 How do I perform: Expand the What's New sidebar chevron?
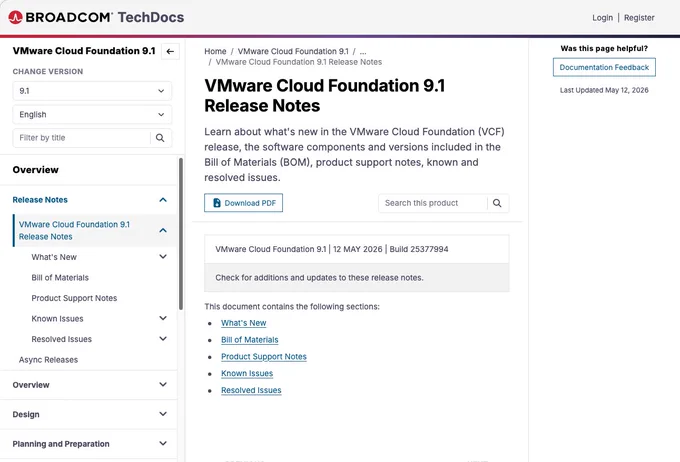(x=163, y=256)
